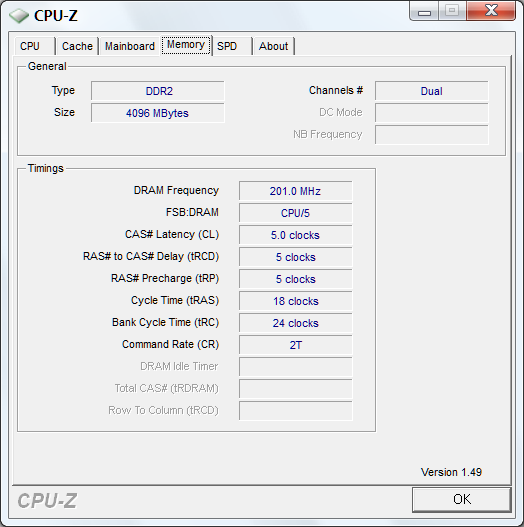This screenshot has height=527, width=524.
Task: Go to the About tab
Action: (x=274, y=46)
